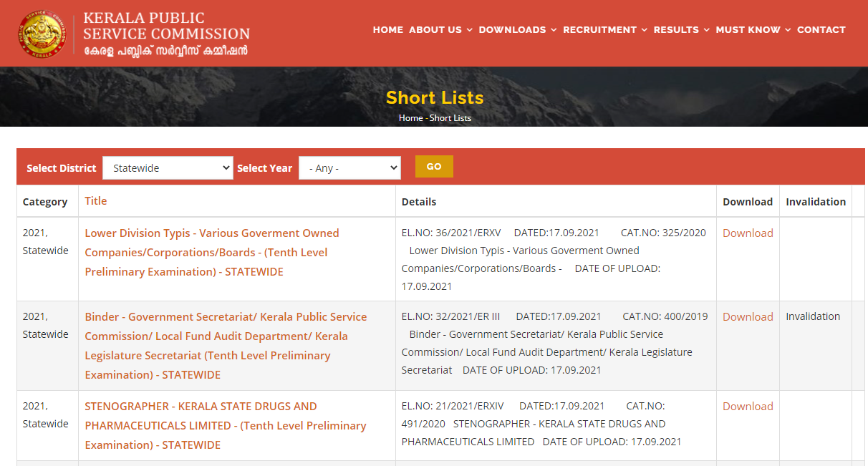Image resolution: width=868 pixels, height=466 pixels.
Task: Sort by the Title column header
Action: tap(96, 201)
